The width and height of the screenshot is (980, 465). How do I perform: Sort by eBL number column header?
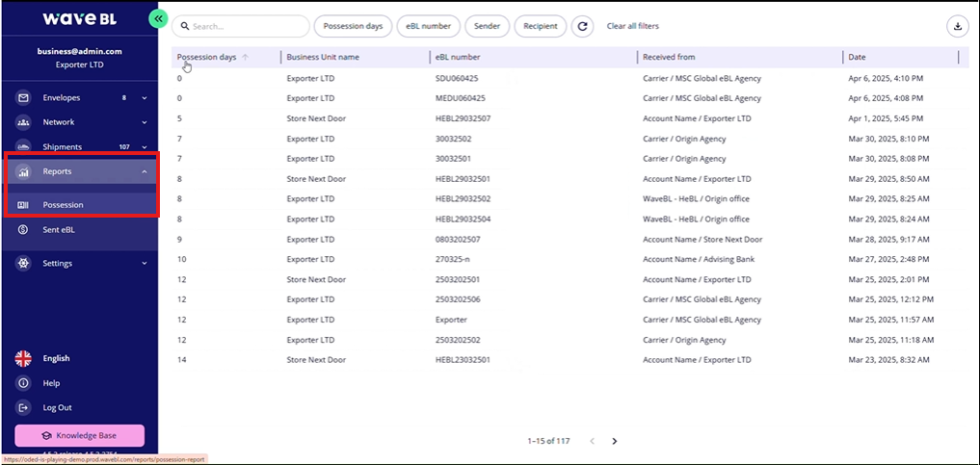click(x=458, y=57)
